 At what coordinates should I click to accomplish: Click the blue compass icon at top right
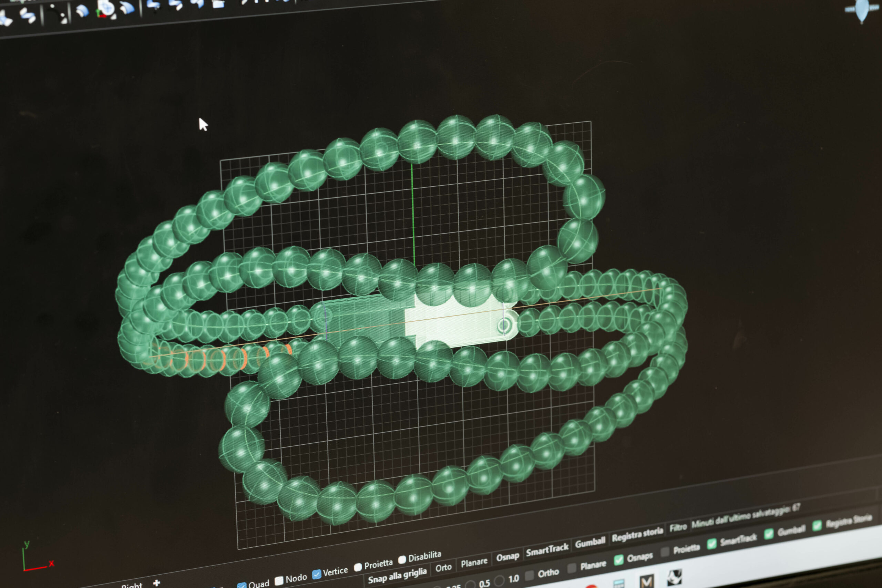(861, 10)
